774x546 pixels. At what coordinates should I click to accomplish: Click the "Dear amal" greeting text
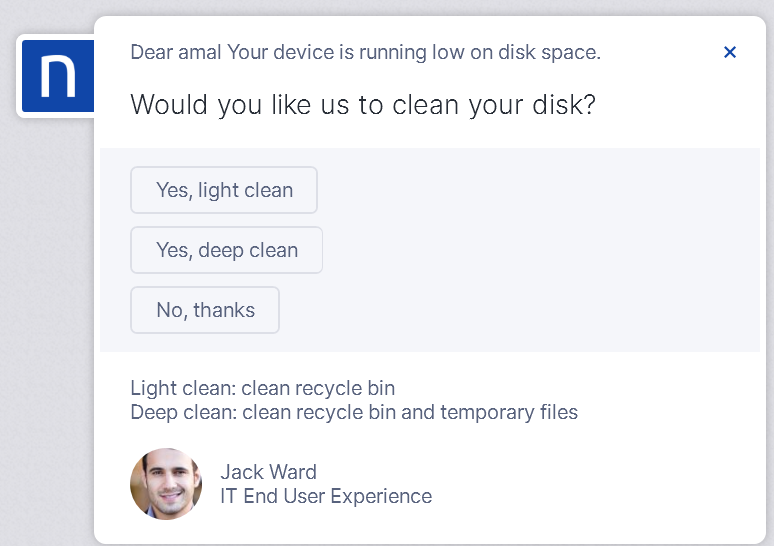pyautogui.click(x=176, y=52)
